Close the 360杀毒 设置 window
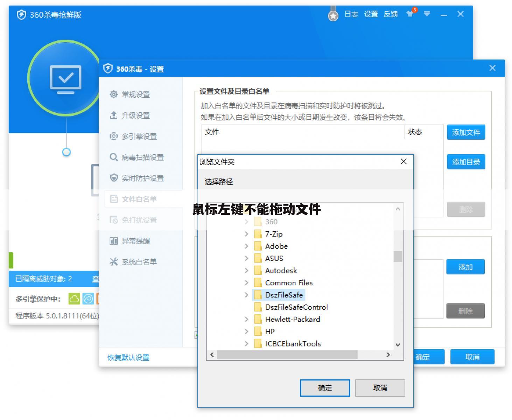The width and height of the screenshot is (512, 420). (492, 68)
